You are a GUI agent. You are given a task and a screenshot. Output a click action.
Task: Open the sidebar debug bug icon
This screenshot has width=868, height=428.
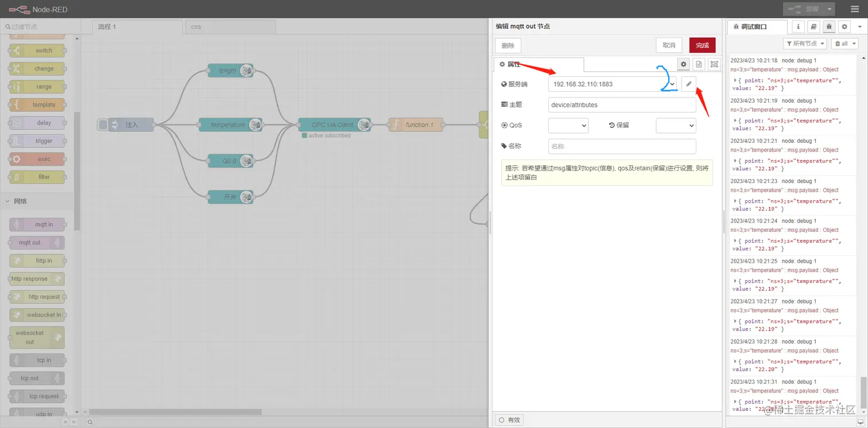[829, 26]
